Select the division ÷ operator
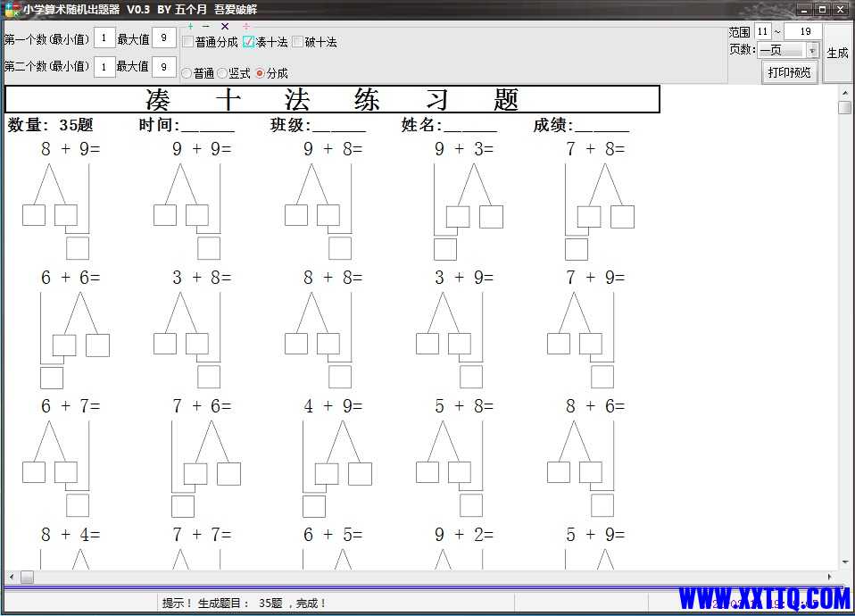 point(246,26)
